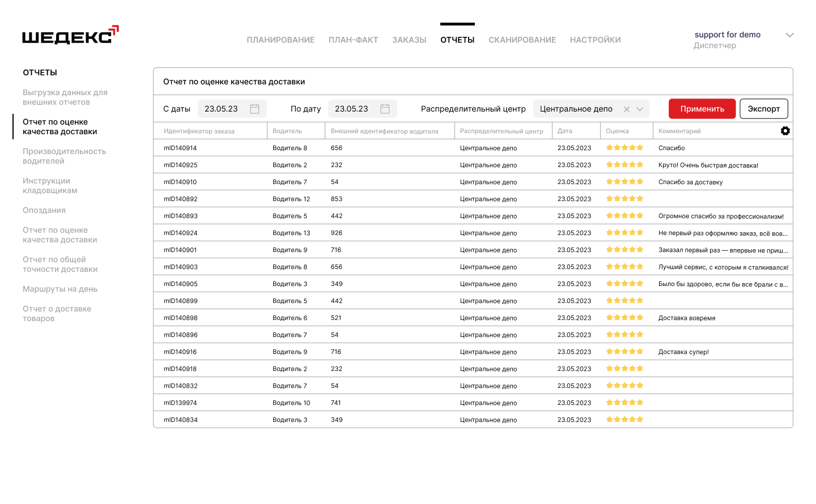Click 'Водитель 12' in row mID140892

tap(291, 199)
